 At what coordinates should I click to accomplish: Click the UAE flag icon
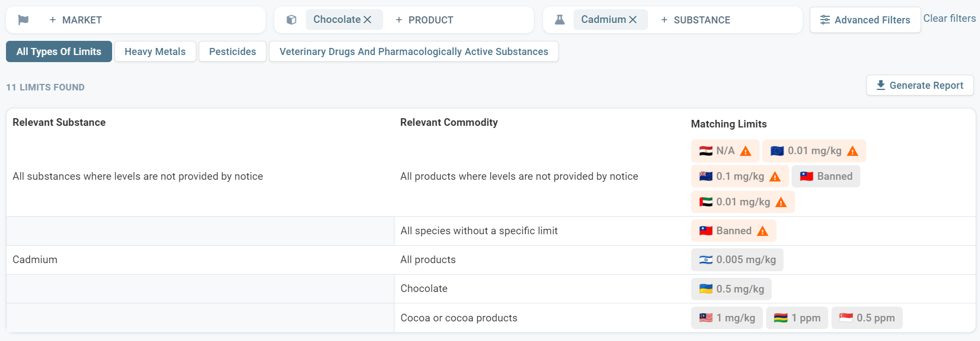pos(706,202)
